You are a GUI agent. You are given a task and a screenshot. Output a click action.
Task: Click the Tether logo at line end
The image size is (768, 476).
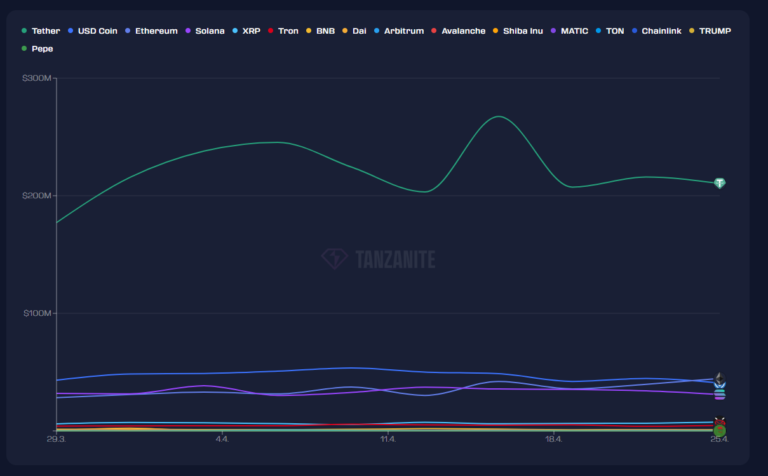pos(719,183)
